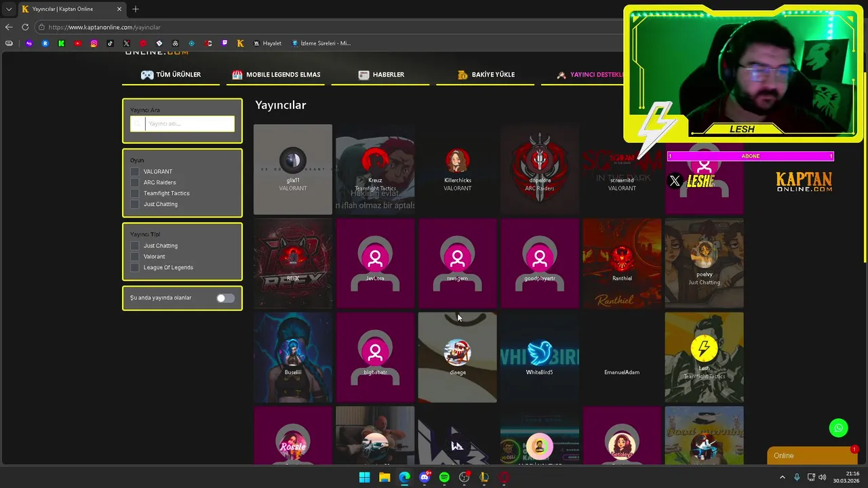
Task: Open the WhatsApp chat bubble icon
Action: (x=839, y=428)
